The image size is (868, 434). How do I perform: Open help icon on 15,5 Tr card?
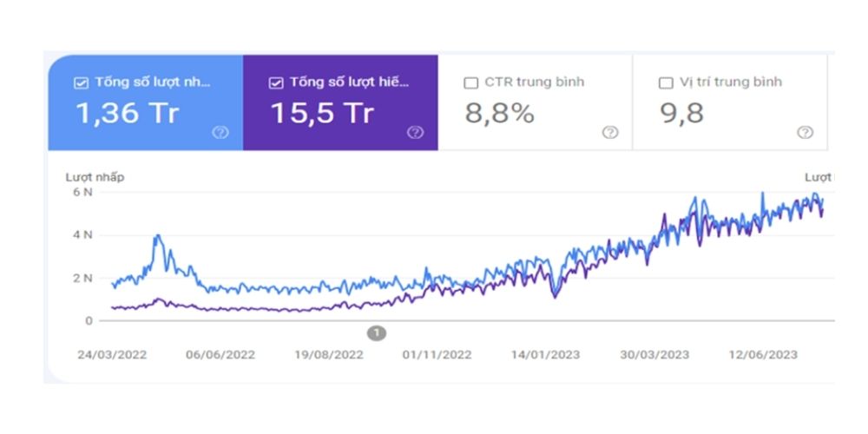pyautogui.click(x=415, y=132)
